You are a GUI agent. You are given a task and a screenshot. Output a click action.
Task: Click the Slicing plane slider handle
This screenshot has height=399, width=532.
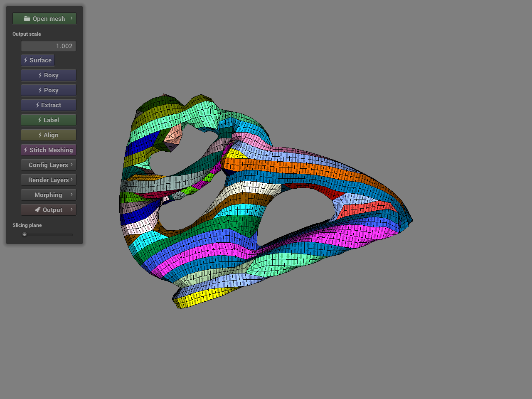[25, 235]
